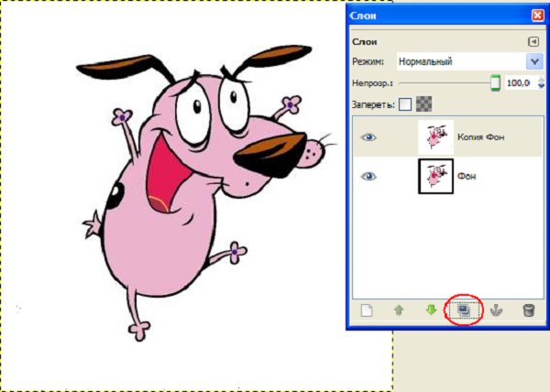Screen dimensions: 550x392
Task: Click the Фон layer name
Action: 467,176
